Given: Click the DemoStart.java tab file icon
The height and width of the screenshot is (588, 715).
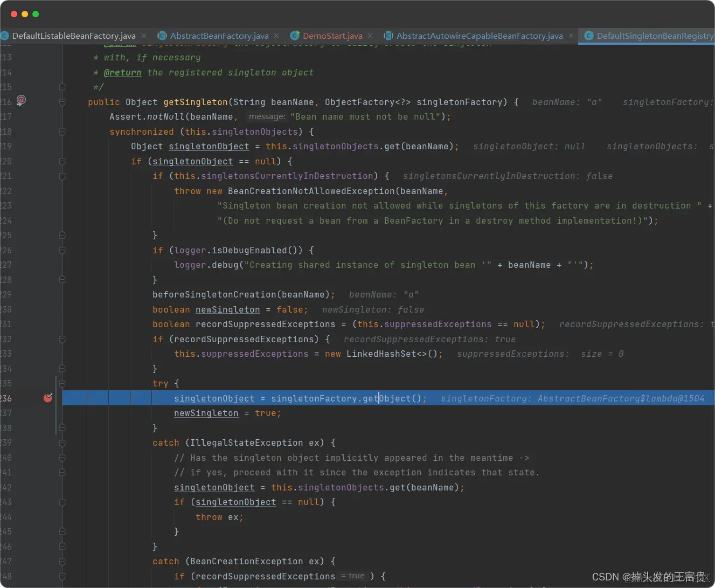Looking at the screenshot, I should 295,36.
